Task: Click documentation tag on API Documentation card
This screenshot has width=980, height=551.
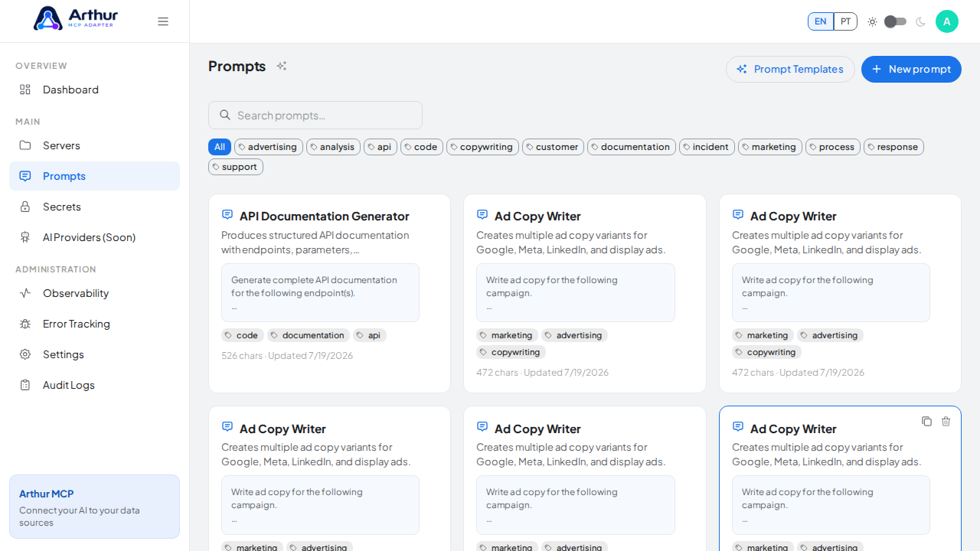Action: point(309,335)
